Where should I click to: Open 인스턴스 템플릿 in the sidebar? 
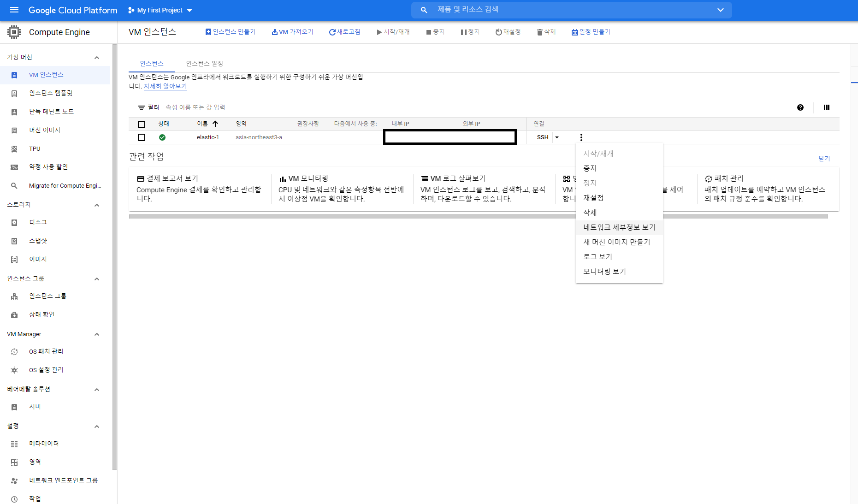[55, 93]
